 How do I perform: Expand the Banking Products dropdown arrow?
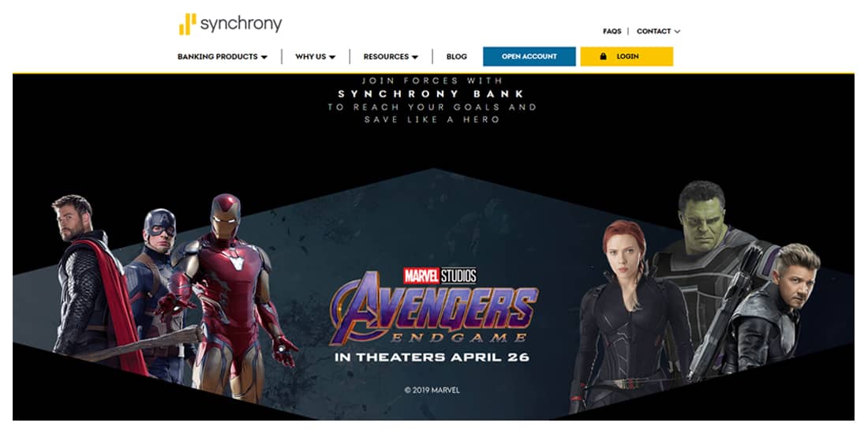pyautogui.click(x=264, y=57)
